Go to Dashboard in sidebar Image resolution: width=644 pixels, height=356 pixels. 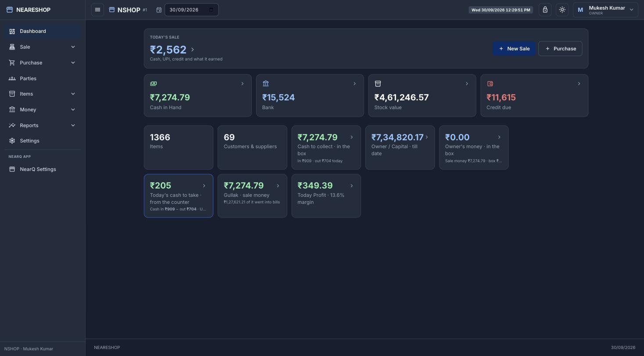click(43, 31)
